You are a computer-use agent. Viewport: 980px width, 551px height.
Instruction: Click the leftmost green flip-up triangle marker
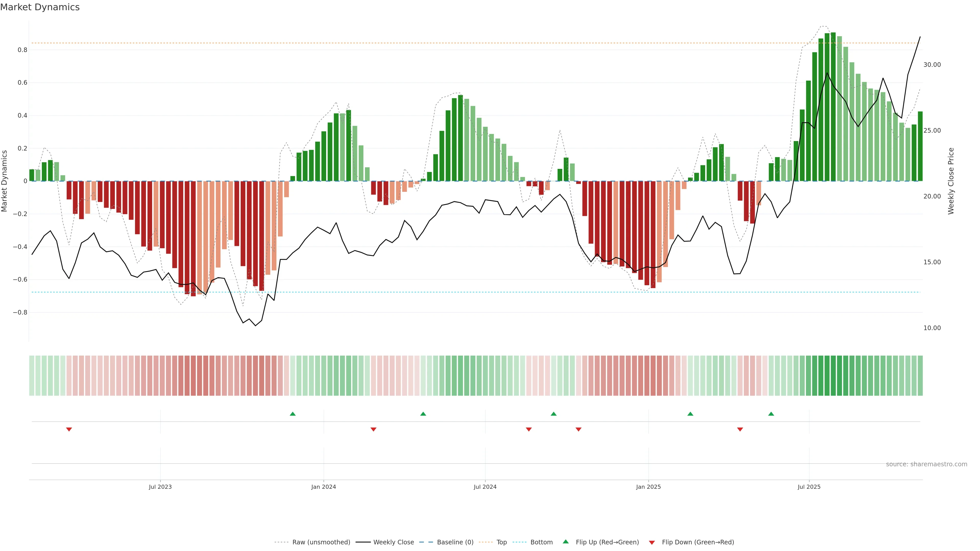pyautogui.click(x=292, y=414)
